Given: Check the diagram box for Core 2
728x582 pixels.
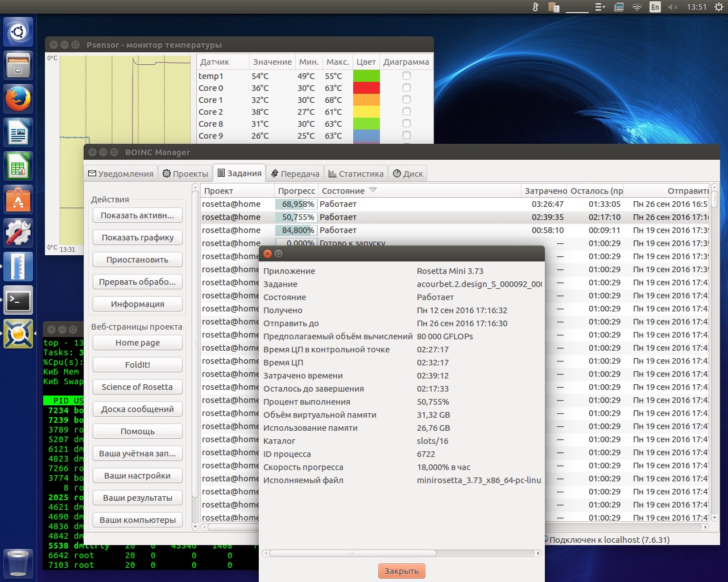Looking at the screenshot, I should (x=406, y=111).
